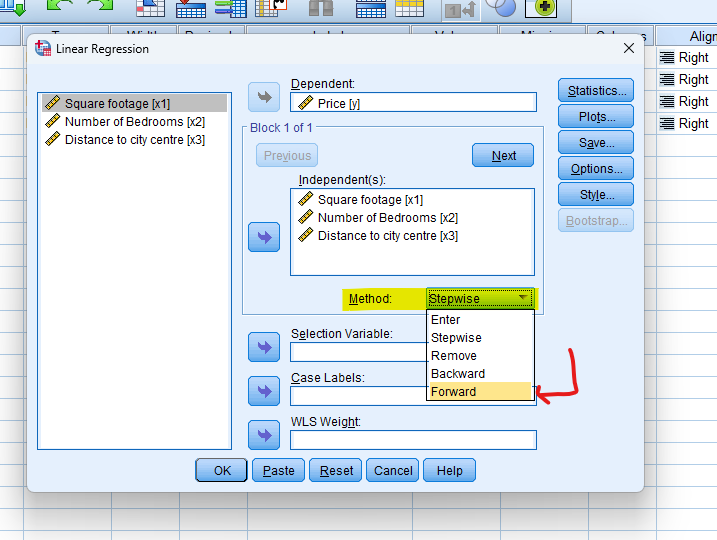This screenshot has height=540, width=717.
Task: Close the Linear Regression dialog
Action: (628, 48)
